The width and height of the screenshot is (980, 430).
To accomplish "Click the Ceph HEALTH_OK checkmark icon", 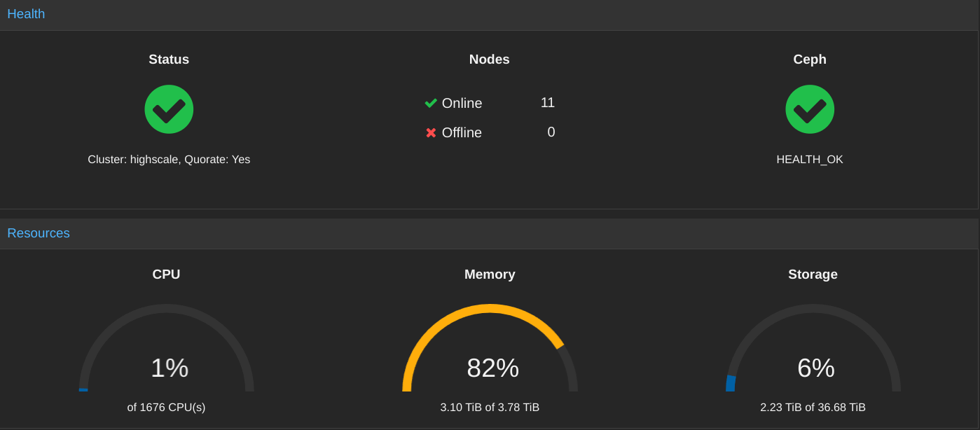I will tap(810, 109).
